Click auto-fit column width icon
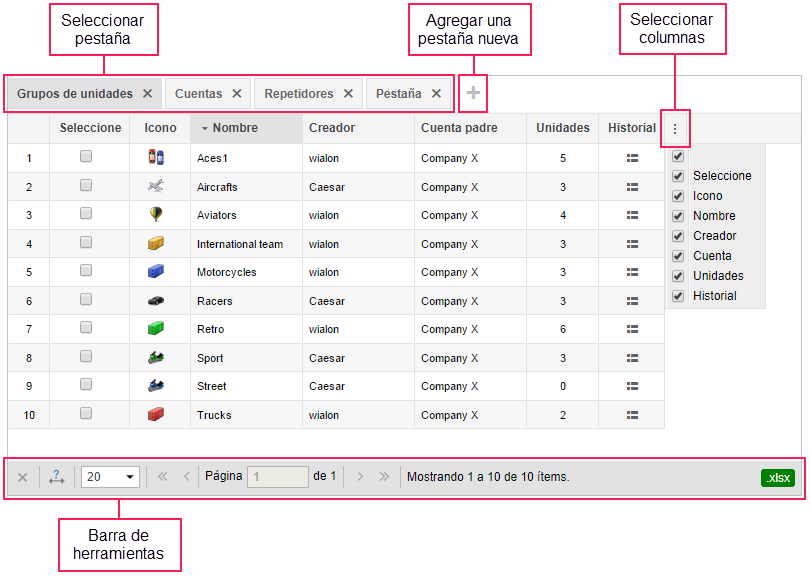The image size is (810, 578). (56, 477)
